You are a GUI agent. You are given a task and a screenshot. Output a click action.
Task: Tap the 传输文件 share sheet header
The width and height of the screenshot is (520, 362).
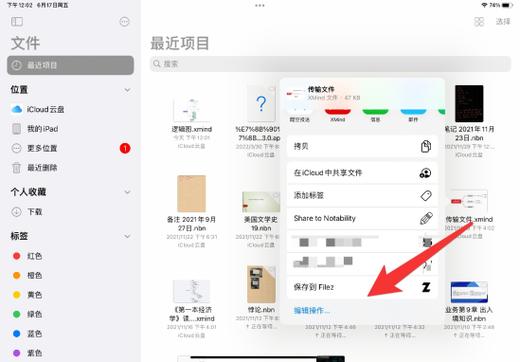coord(362,93)
